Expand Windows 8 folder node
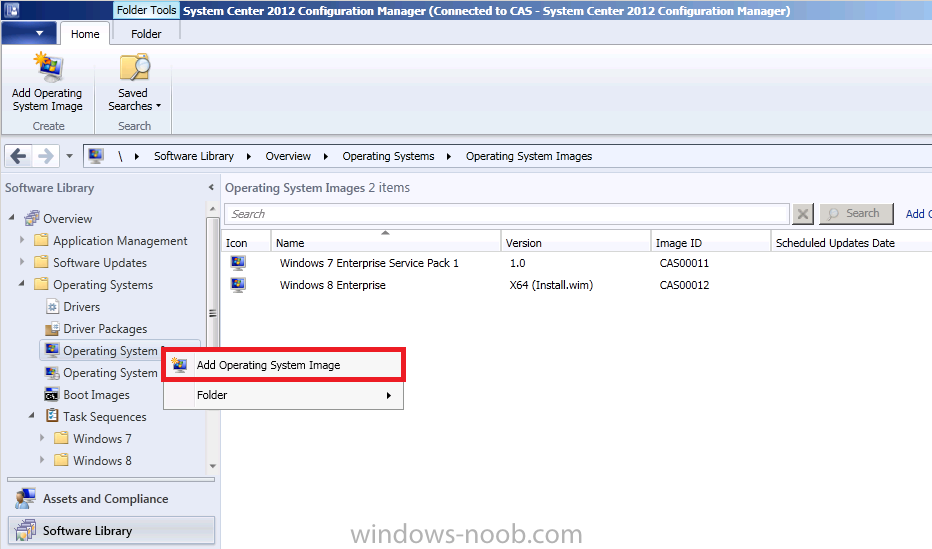The image size is (932, 549). (x=42, y=459)
